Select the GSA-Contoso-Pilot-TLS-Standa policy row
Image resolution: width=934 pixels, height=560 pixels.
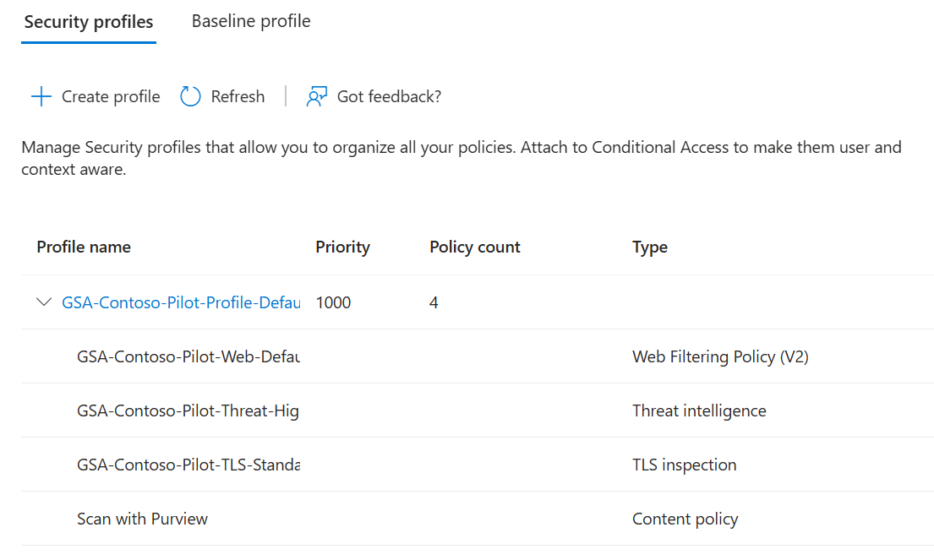coord(477,465)
